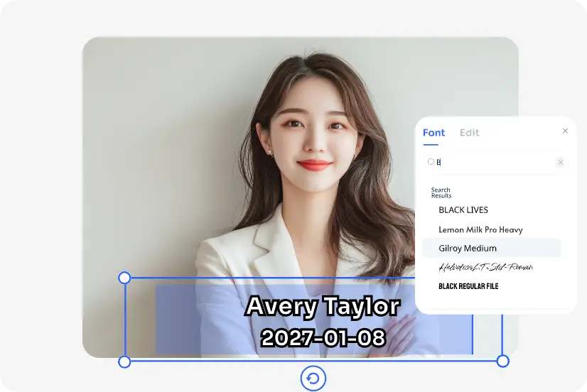Switch to the Font tab

pos(434,133)
